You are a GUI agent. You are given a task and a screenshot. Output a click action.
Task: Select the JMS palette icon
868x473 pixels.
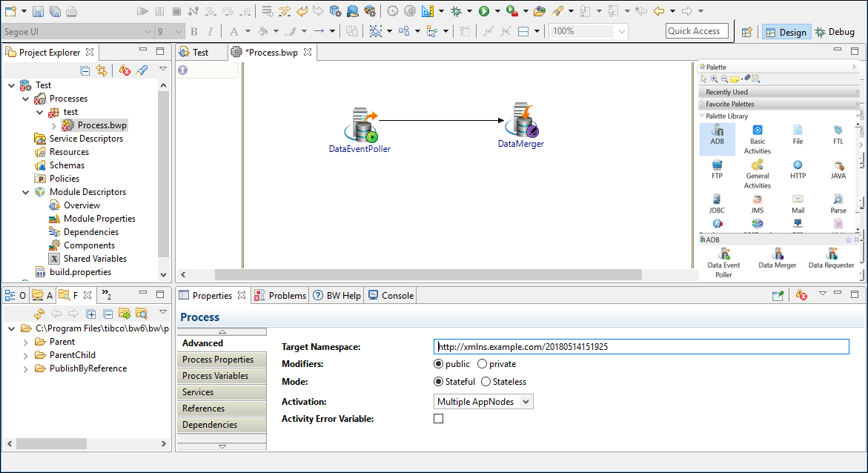[x=757, y=204]
